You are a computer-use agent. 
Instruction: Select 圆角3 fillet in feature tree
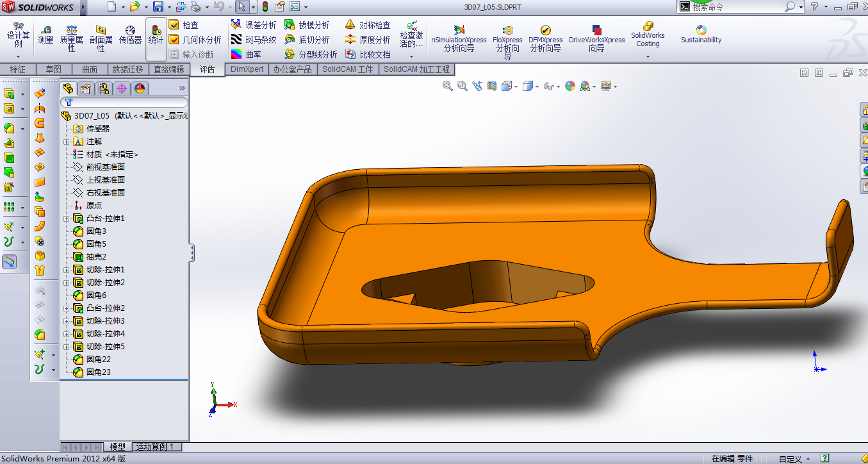tap(96, 231)
